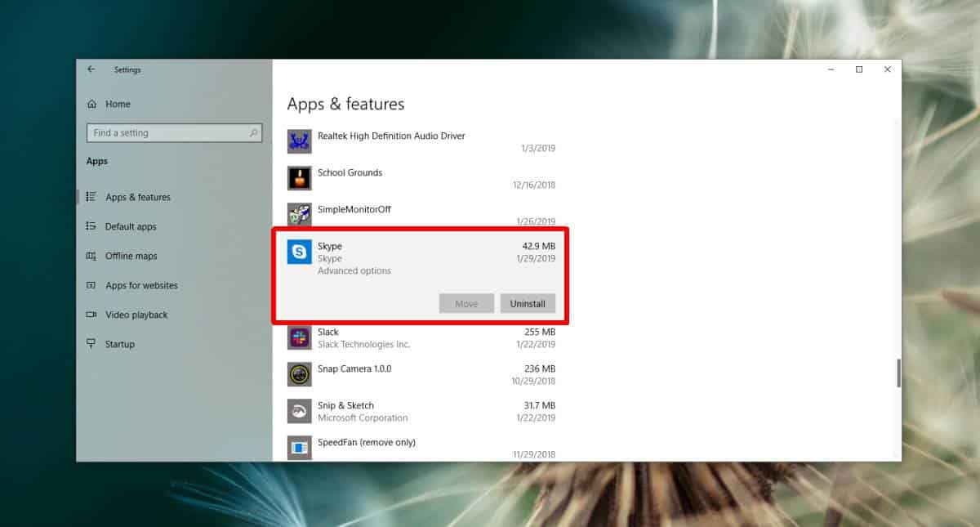Viewport: 980px width, 527px height.
Task: Click the search magnifier icon
Action: coord(253,132)
